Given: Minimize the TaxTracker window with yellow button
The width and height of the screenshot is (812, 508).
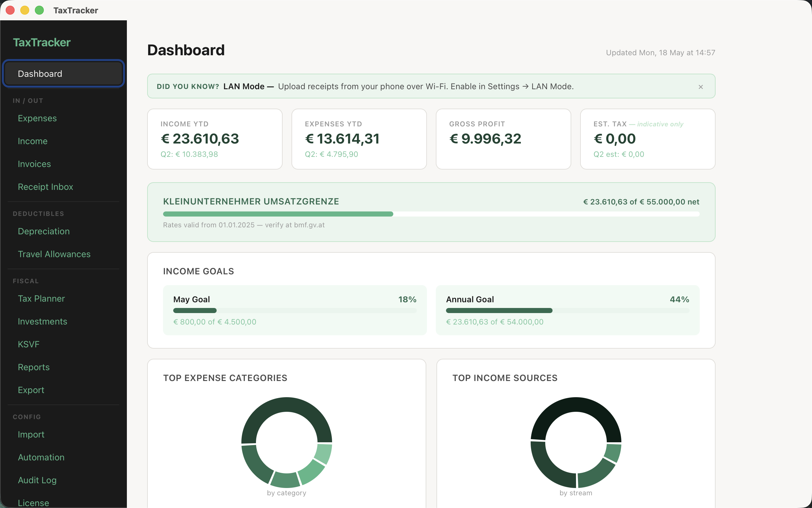Looking at the screenshot, I should [24, 10].
